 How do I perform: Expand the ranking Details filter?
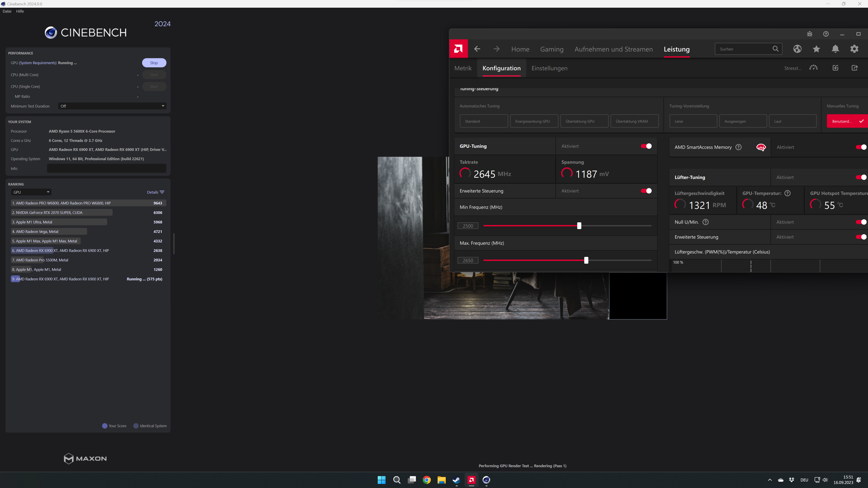(155, 192)
